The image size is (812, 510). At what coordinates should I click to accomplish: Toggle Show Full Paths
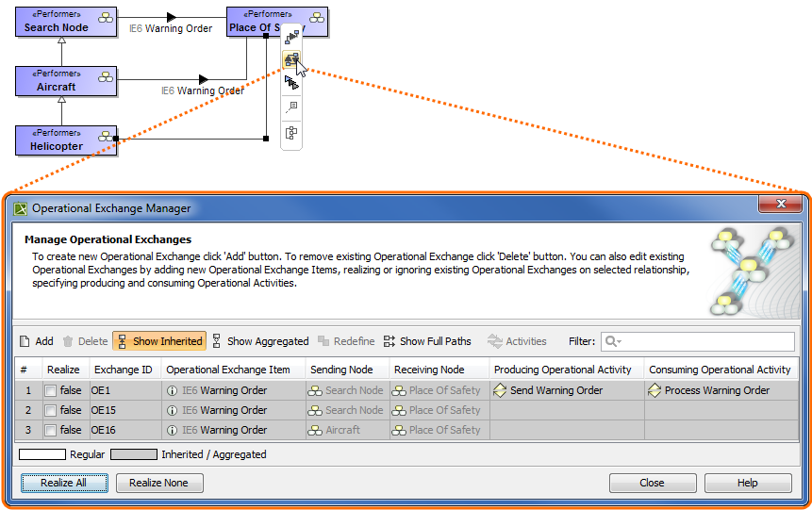427,341
